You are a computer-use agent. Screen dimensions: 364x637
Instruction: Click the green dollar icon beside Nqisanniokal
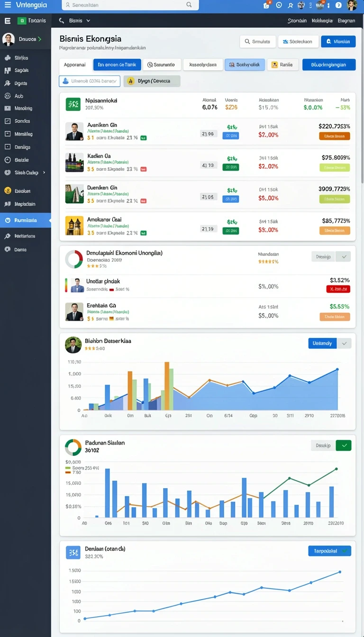(x=73, y=104)
